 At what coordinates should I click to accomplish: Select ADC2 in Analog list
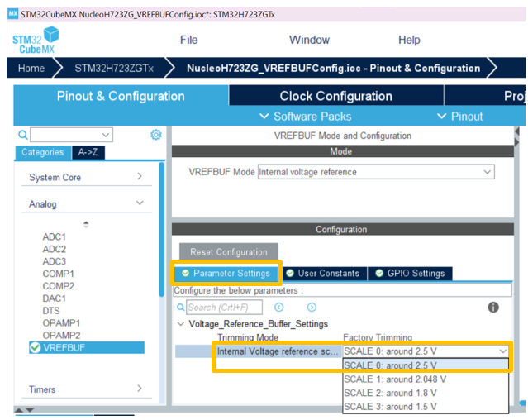[55, 249]
